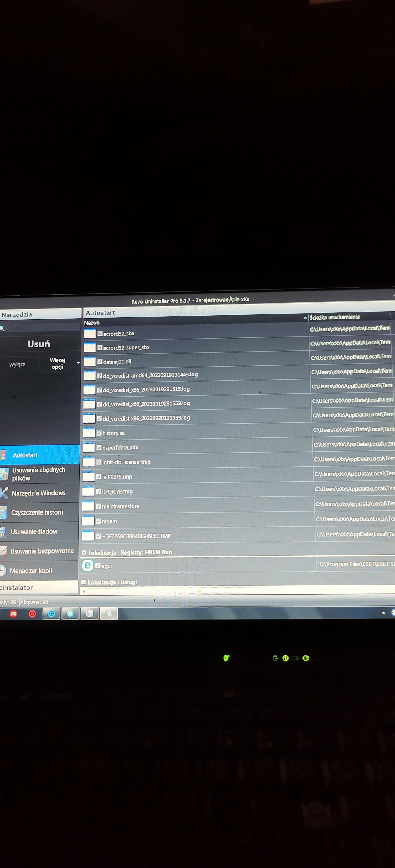The height and width of the screenshot is (868, 395).
Task: Open the Czyszczenie historii tool icon
Action: [3, 513]
